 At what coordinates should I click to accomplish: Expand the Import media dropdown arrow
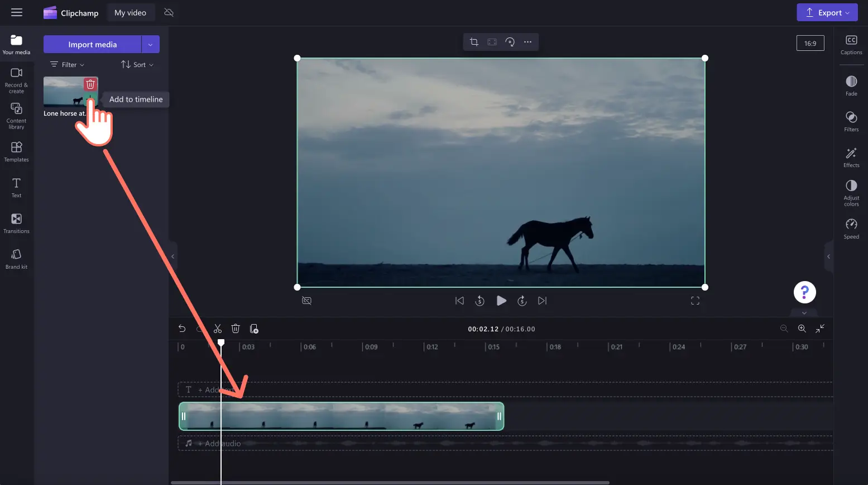coord(150,44)
